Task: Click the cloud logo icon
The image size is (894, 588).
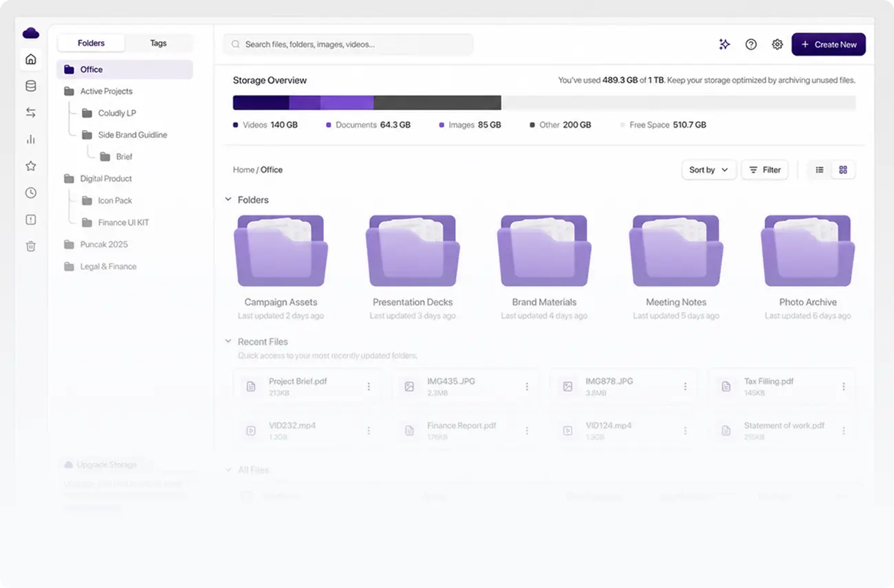Action: (30, 33)
